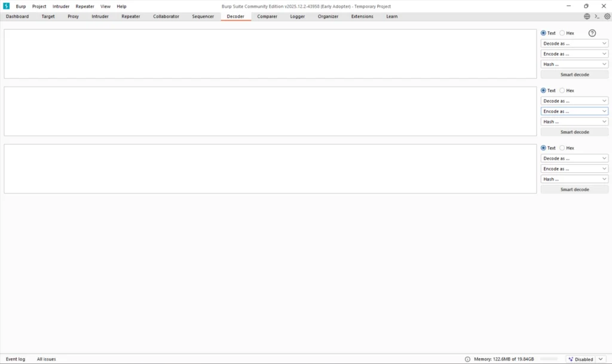612x364 pixels.
Task: Click the Burp Suite logo icon
Action: [6, 6]
